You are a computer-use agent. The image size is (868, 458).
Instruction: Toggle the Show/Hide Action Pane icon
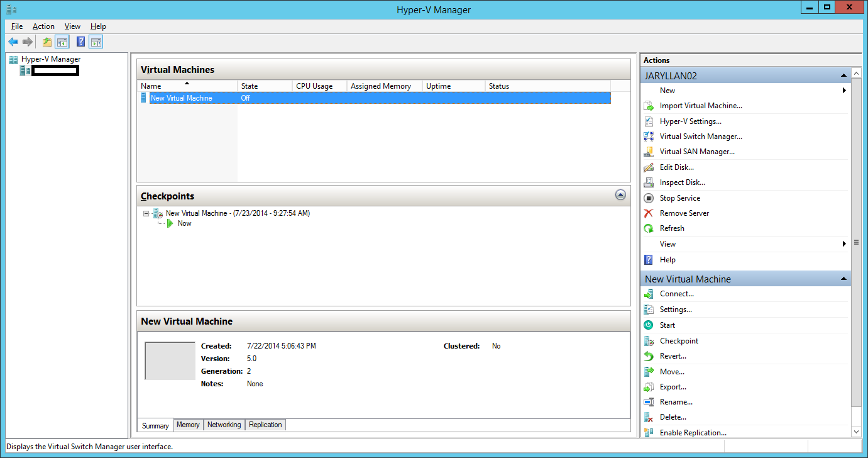[x=96, y=42]
